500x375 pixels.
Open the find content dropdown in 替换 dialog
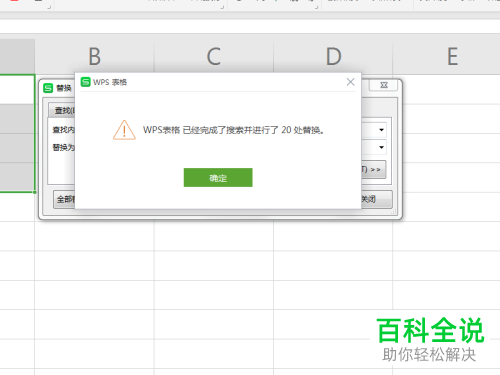[x=381, y=130]
